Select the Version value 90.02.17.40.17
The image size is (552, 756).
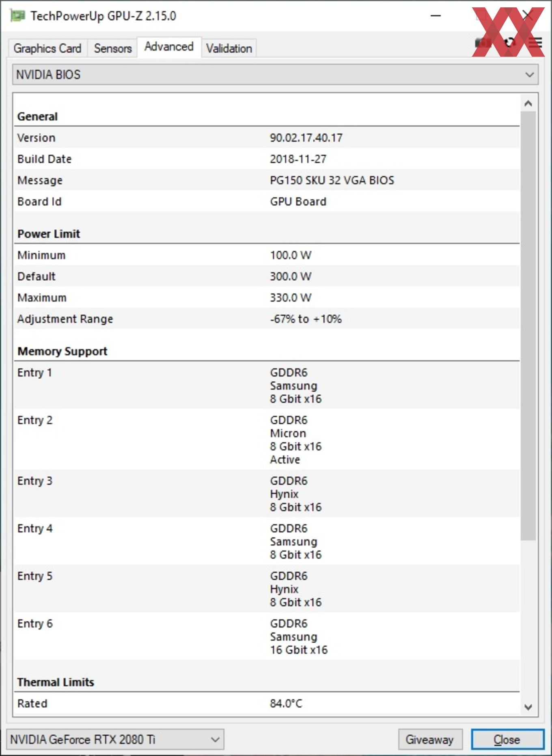point(306,138)
